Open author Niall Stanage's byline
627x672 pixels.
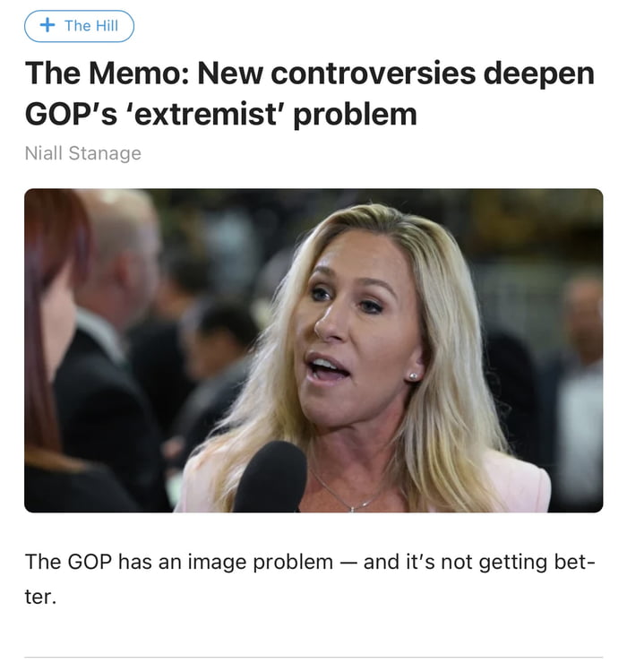pyautogui.click(x=83, y=153)
